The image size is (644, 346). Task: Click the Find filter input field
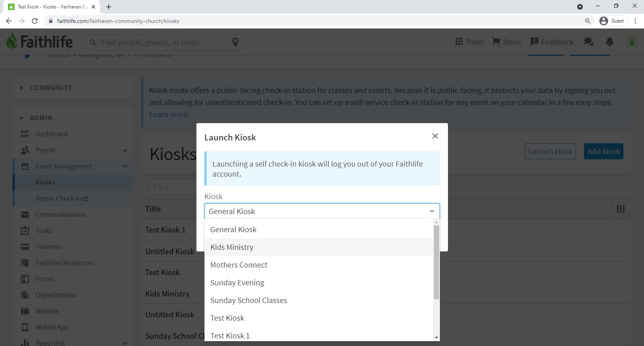coord(173,187)
